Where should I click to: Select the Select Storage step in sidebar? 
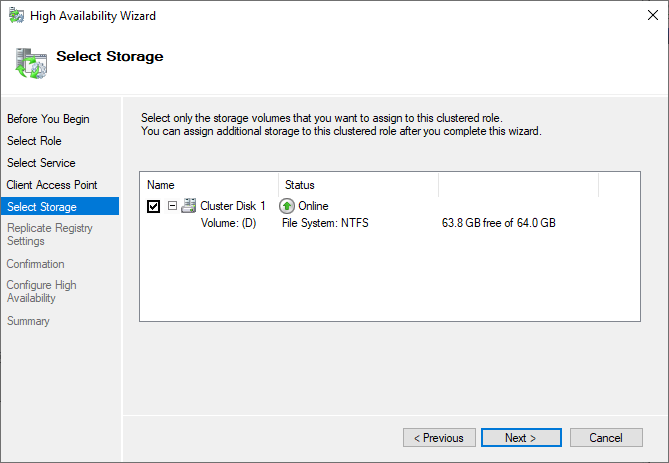pyautogui.click(x=41, y=207)
